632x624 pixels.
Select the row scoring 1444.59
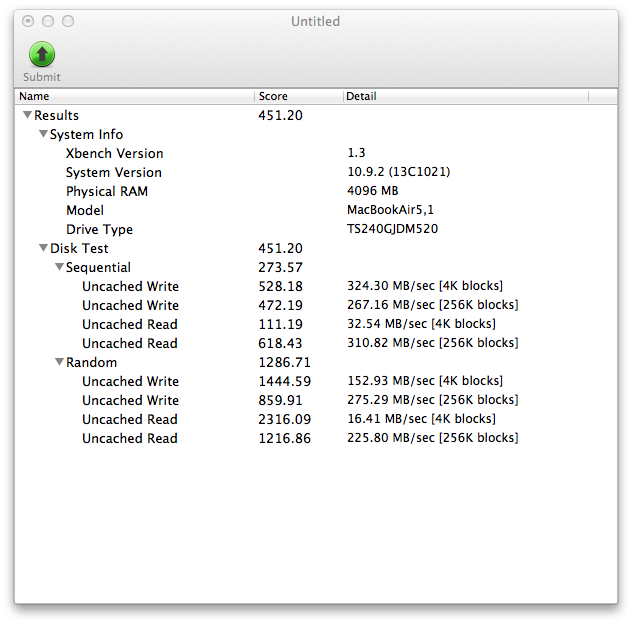tap(316, 381)
